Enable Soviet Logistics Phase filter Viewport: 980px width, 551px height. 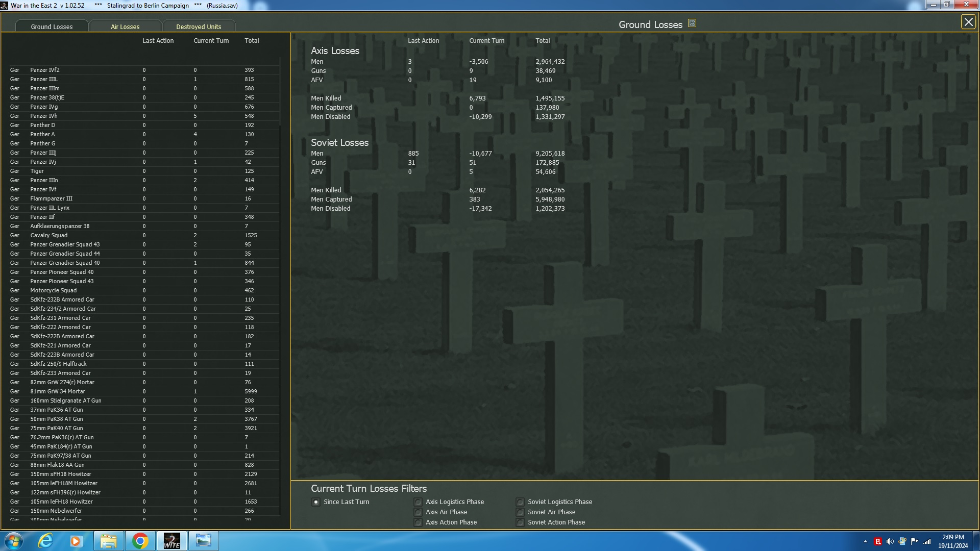click(x=520, y=502)
